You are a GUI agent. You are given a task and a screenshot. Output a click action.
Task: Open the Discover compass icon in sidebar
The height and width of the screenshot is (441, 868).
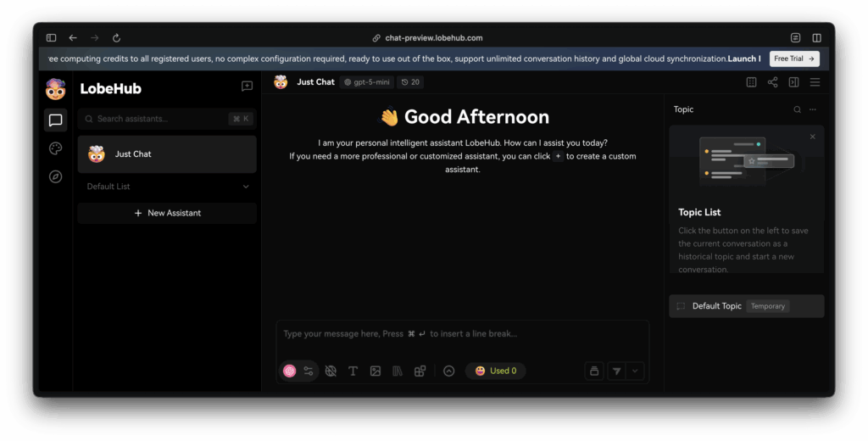coord(56,176)
